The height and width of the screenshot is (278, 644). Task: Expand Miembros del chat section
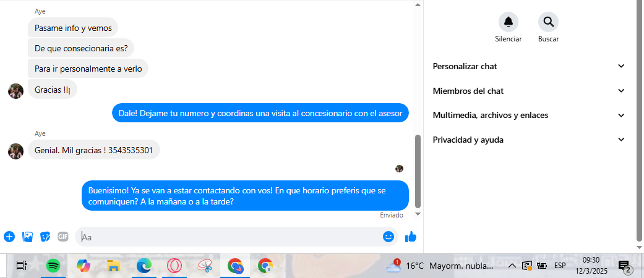pos(529,91)
